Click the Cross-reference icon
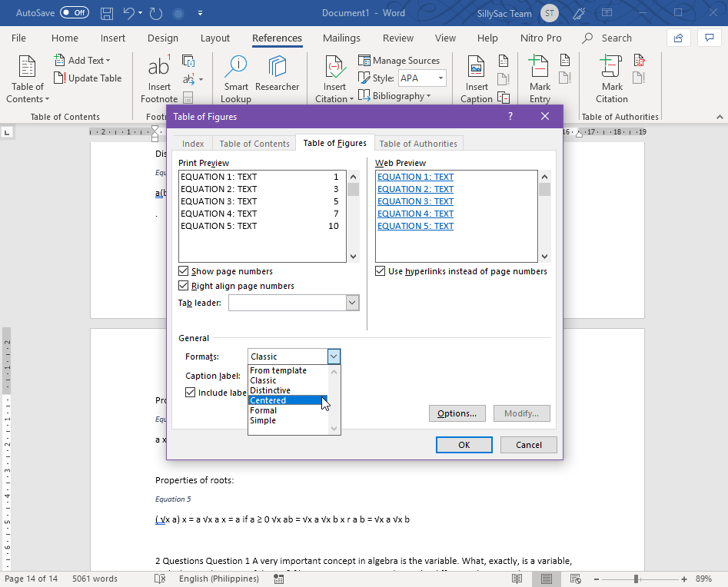 click(x=504, y=98)
